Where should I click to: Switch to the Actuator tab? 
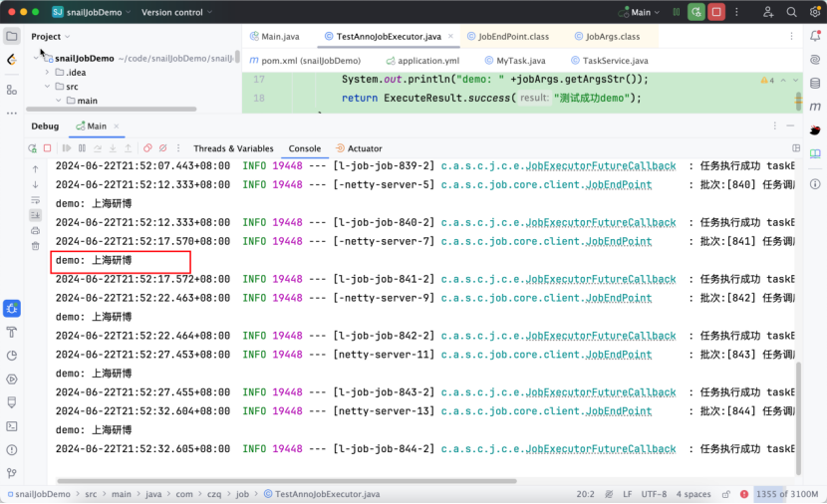coord(359,148)
